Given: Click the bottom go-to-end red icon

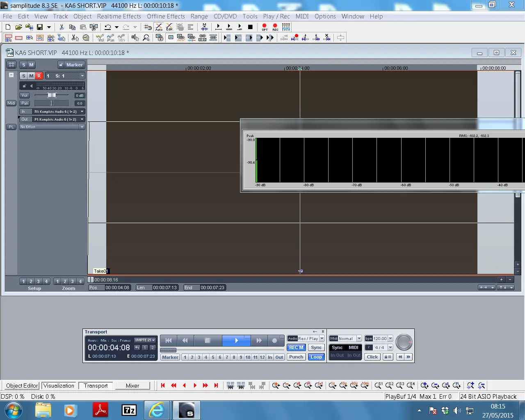Looking at the screenshot, I should [x=216, y=386].
